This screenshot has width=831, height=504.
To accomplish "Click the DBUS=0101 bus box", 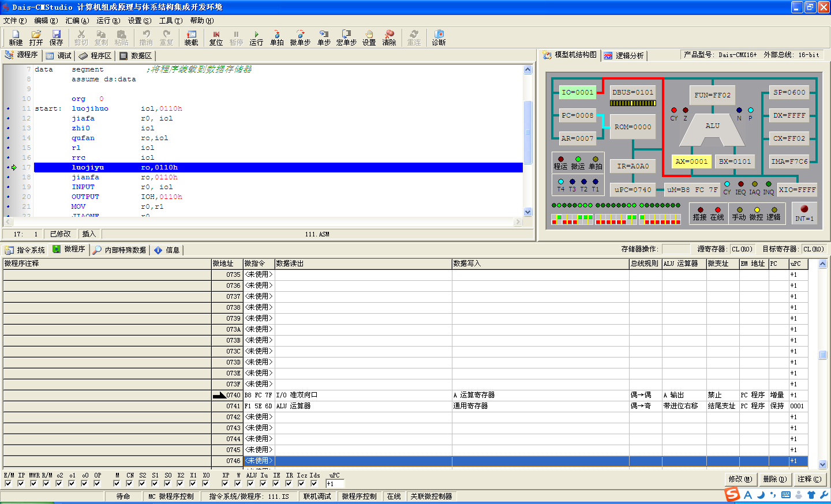I will (x=632, y=92).
